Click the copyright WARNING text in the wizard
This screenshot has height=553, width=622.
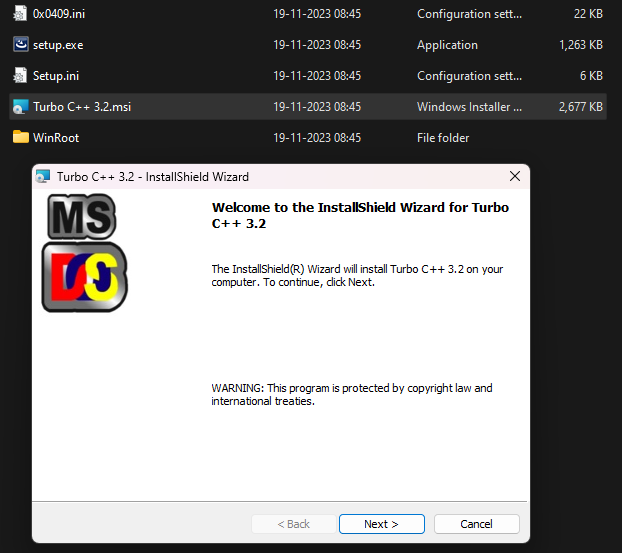coord(351,394)
